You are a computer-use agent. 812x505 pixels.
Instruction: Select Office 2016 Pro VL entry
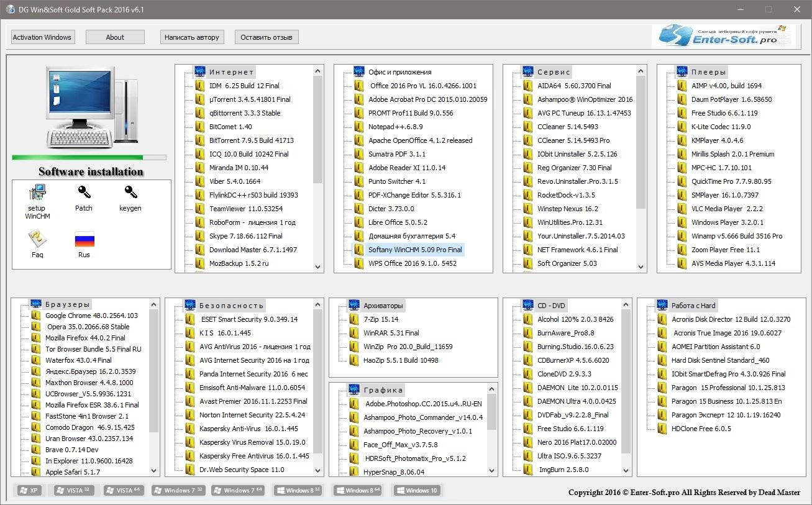tap(424, 86)
